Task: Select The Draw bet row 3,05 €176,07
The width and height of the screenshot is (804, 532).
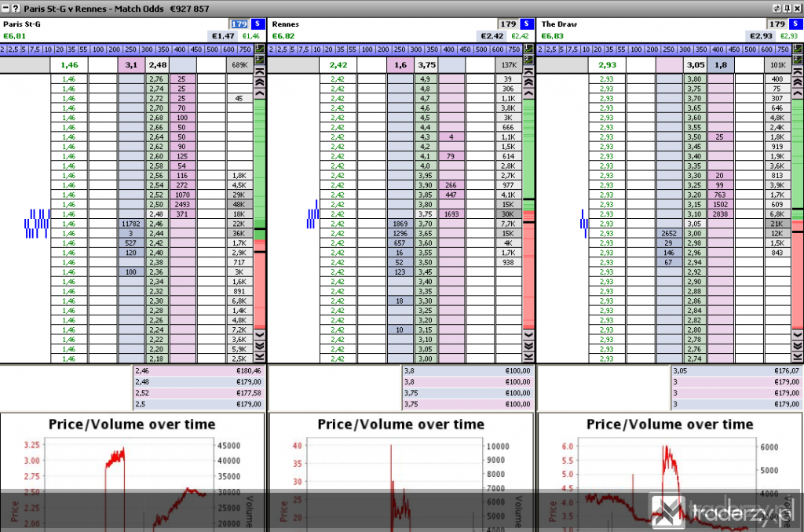Action: (736, 370)
